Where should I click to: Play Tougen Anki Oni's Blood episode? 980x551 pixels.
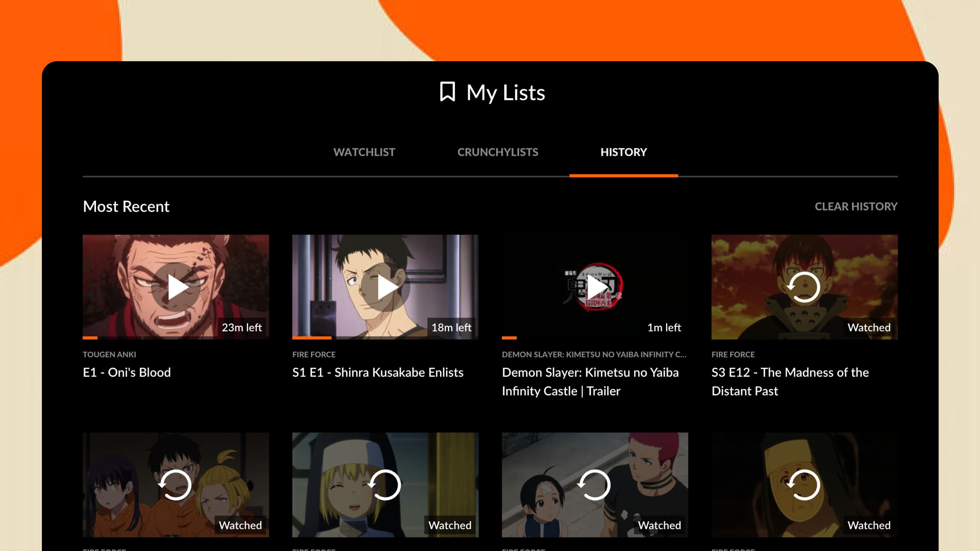(176, 287)
